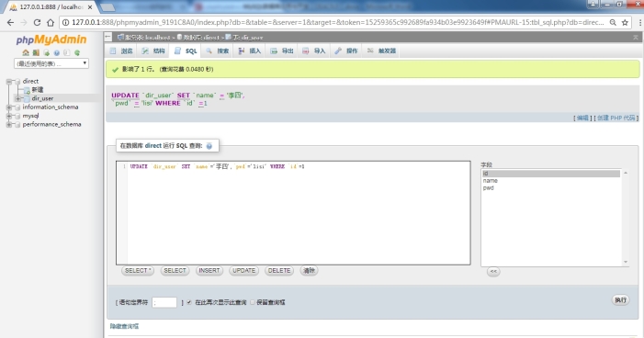
Task: Click the DELETE query template button
Action: tap(279, 271)
